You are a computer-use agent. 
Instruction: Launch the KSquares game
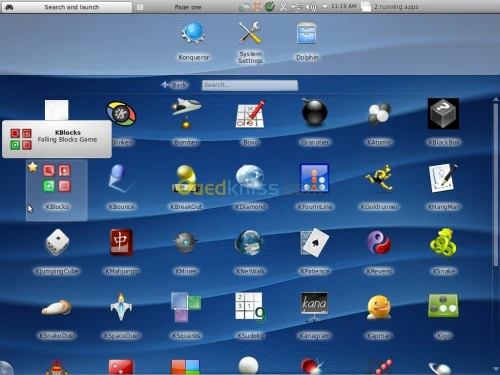click(186, 316)
